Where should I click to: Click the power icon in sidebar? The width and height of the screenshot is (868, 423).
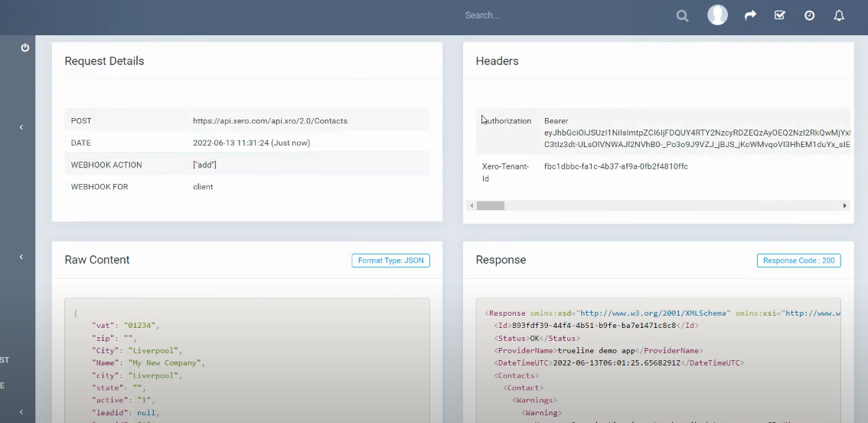tap(24, 48)
